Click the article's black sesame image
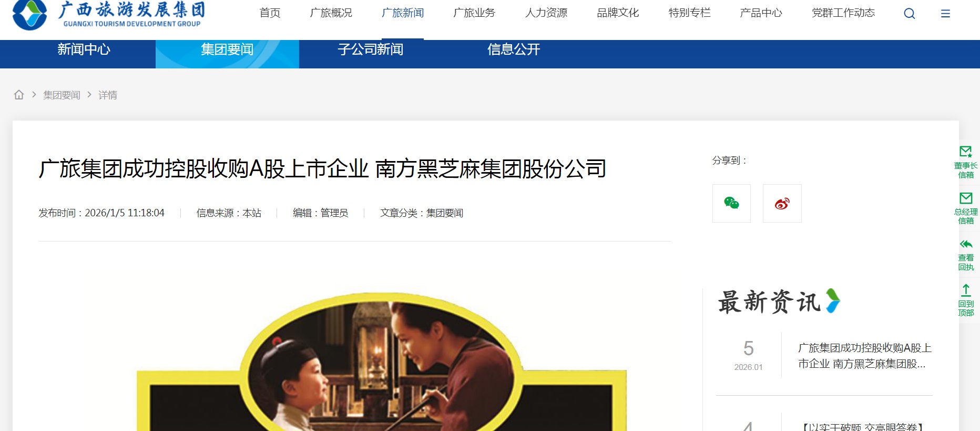This screenshot has height=431, width=980. pyautogui.click(x=382, y=362)
